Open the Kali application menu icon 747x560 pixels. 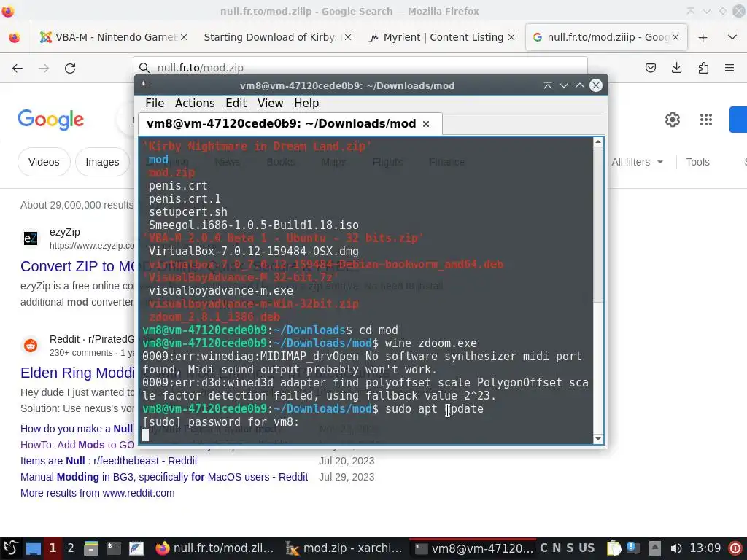pyautogui.click(x=10, y=548)
